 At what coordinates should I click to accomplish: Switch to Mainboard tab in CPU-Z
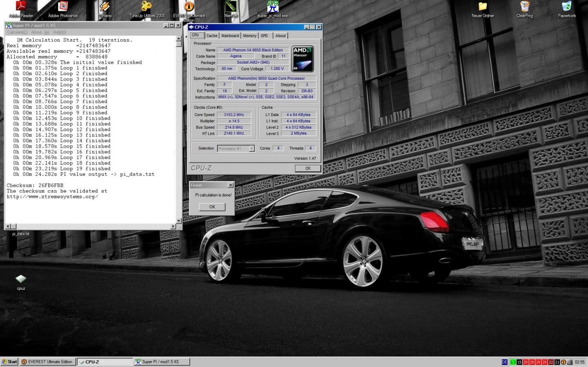[230, 36]
